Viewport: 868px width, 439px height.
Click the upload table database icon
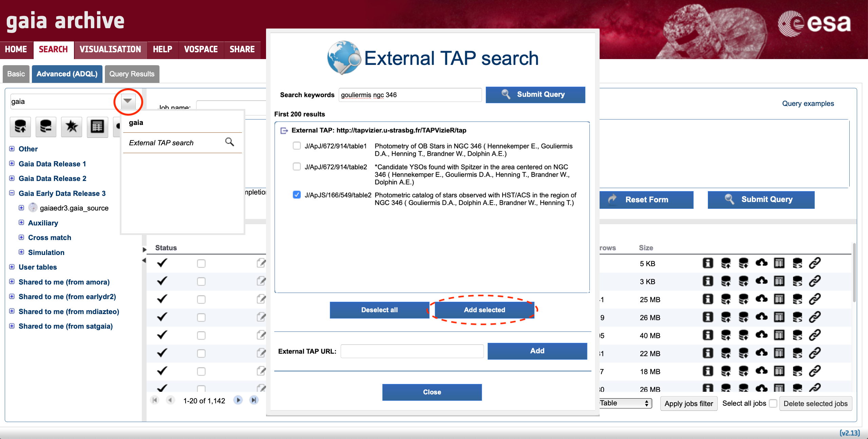point(20,127)
